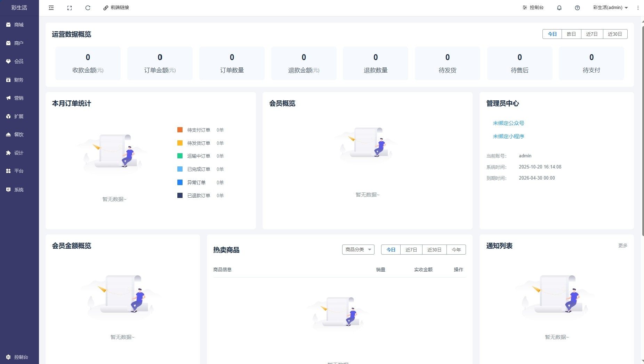Toggle fullscreen mode icon
644x364 pixels.
coord(70,8)
